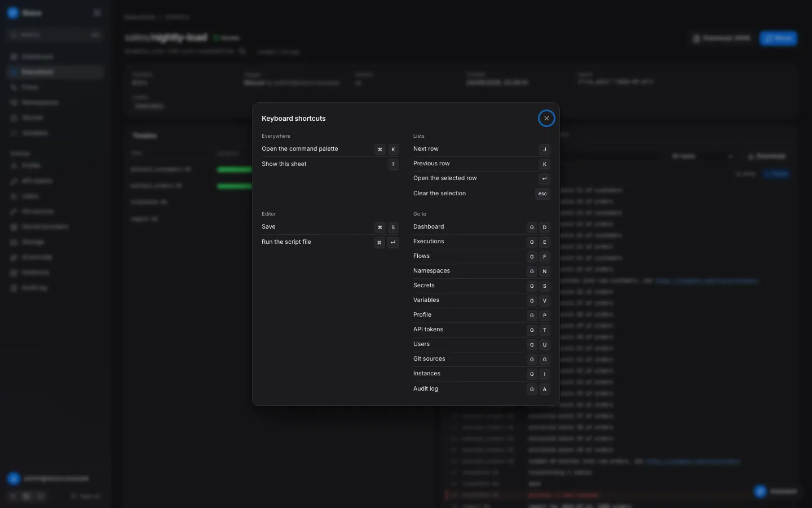Click the 'Previous row' shortcut label
Image resolution: width=812 pixels, height=508 pixels.
(x=431, y=164)
